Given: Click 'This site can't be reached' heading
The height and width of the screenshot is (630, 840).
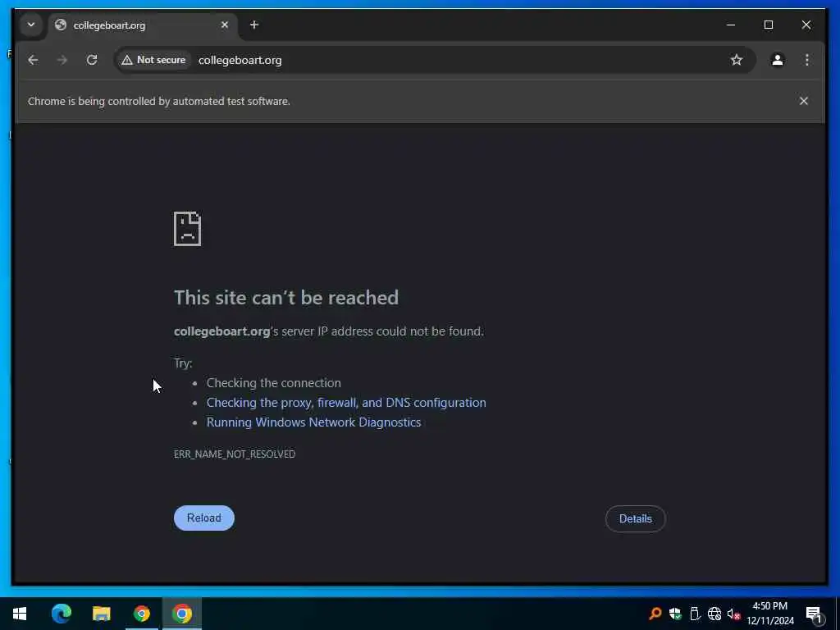Looking at the screenshot, I should coord(286,297).
